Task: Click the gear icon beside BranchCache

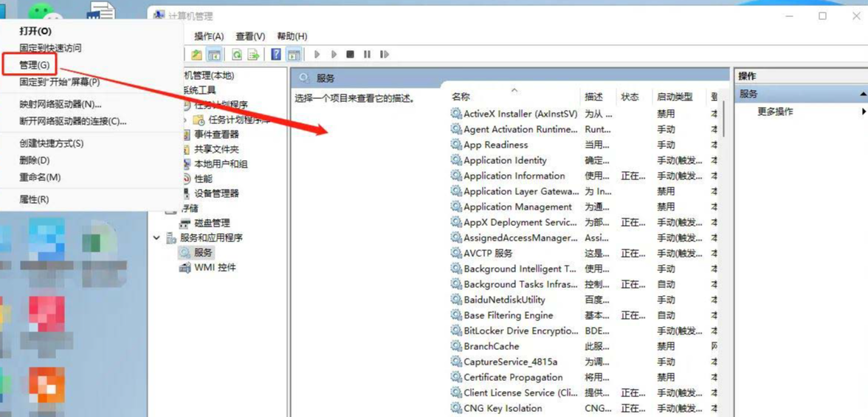Action: (x=456, y=346)
